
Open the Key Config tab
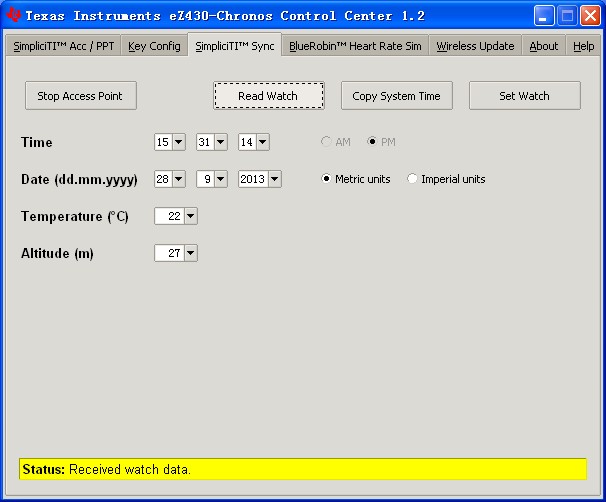coord(154,46)
